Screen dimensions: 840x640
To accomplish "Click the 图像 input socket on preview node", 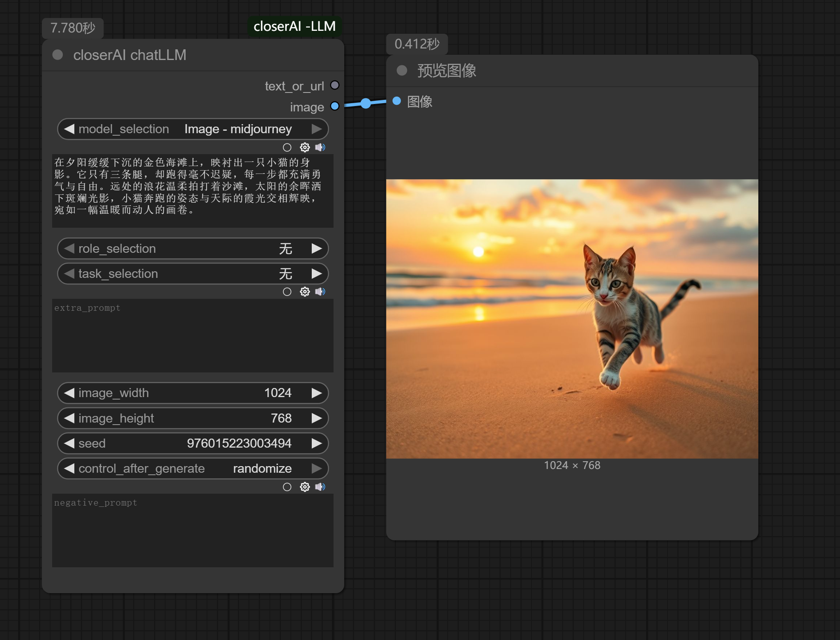I will click(397, 101).
